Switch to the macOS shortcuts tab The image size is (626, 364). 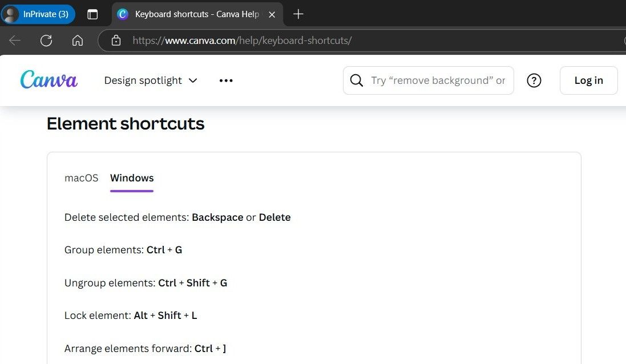tap(81, 177)
